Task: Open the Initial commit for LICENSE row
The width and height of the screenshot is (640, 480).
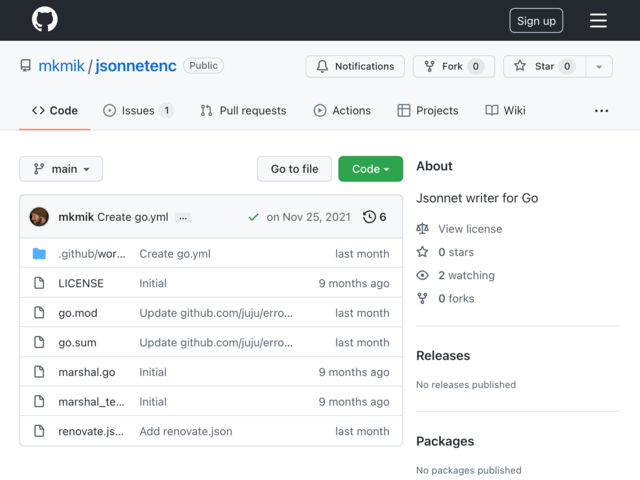Action: 153,283
